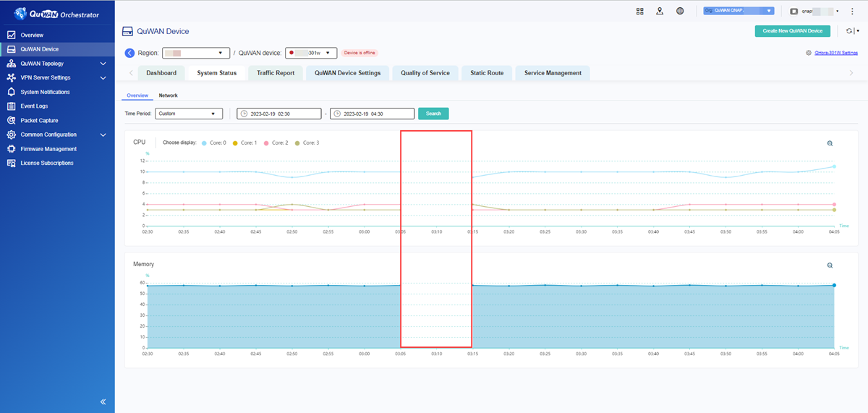The image size is (868, 413).
Task: Click the Event Logs icon
Action: tap(11, 106)
